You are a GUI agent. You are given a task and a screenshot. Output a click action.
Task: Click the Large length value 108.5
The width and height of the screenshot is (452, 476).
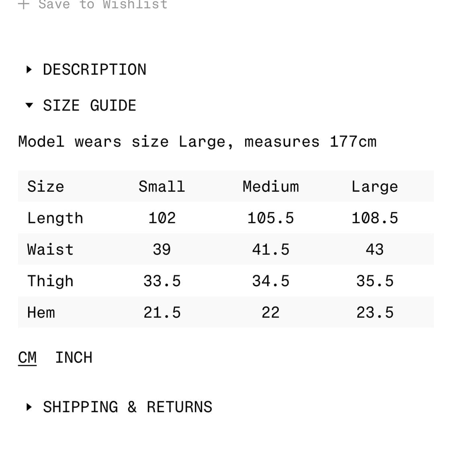coord(374,218)
